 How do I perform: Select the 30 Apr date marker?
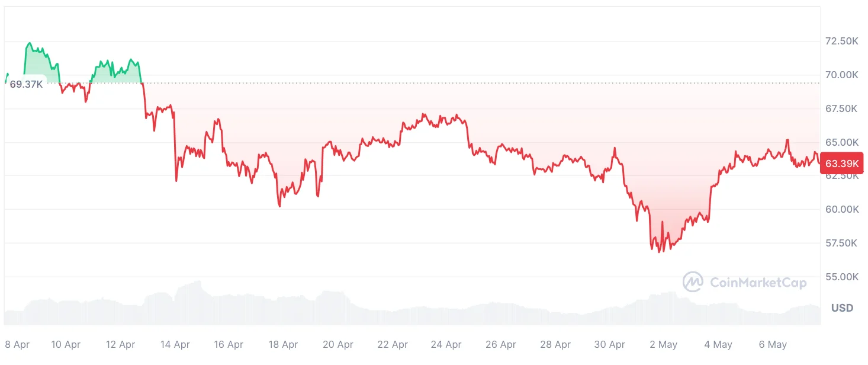(609, 344)
